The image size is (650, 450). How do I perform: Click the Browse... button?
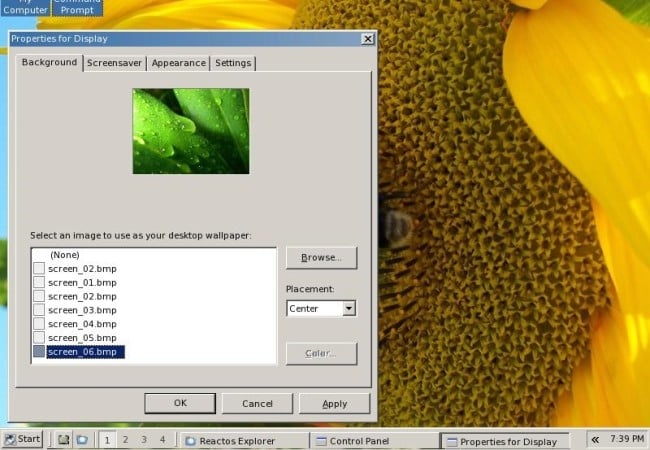(x=321, y=258)
